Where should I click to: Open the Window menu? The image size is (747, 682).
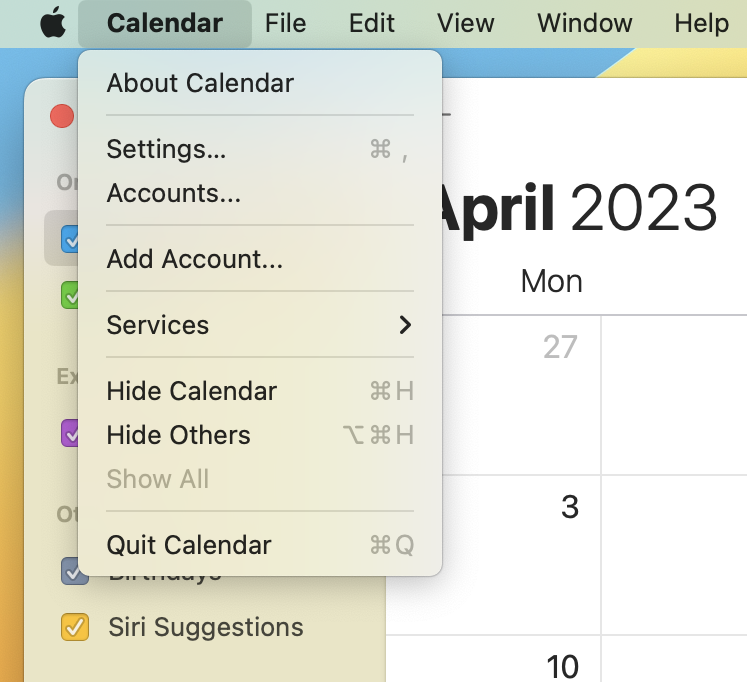pos(584,23)
